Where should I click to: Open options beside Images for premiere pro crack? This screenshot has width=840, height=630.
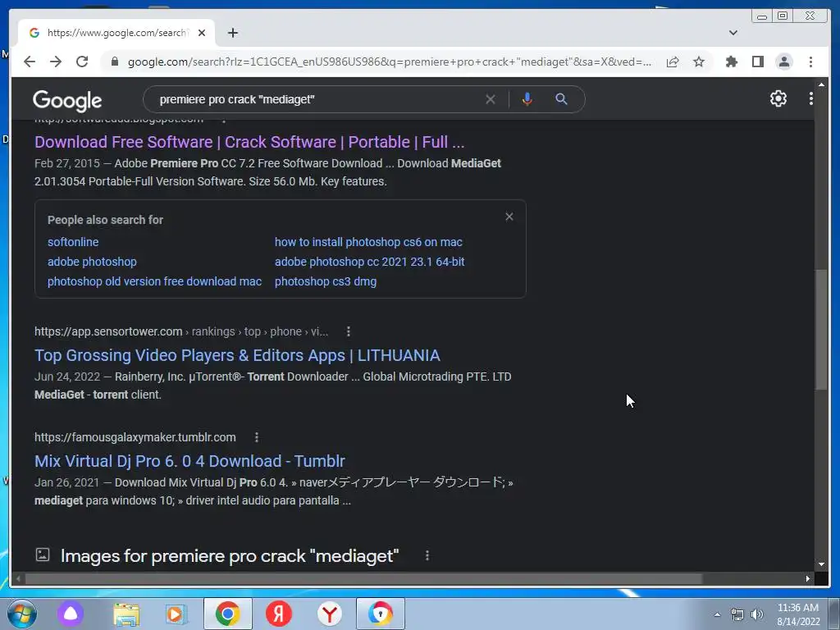(427, 555)
